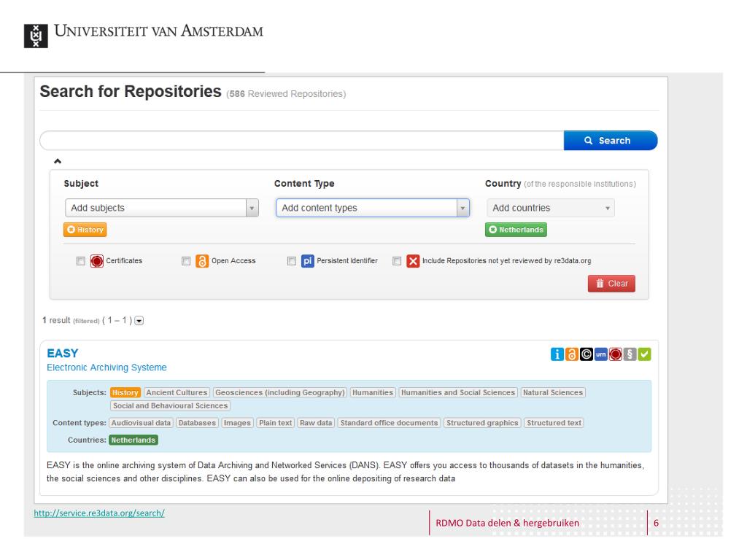Remove the Netherlands country filter tag
The width and height of the screenshot is (747, 560).
coord(492,230)
